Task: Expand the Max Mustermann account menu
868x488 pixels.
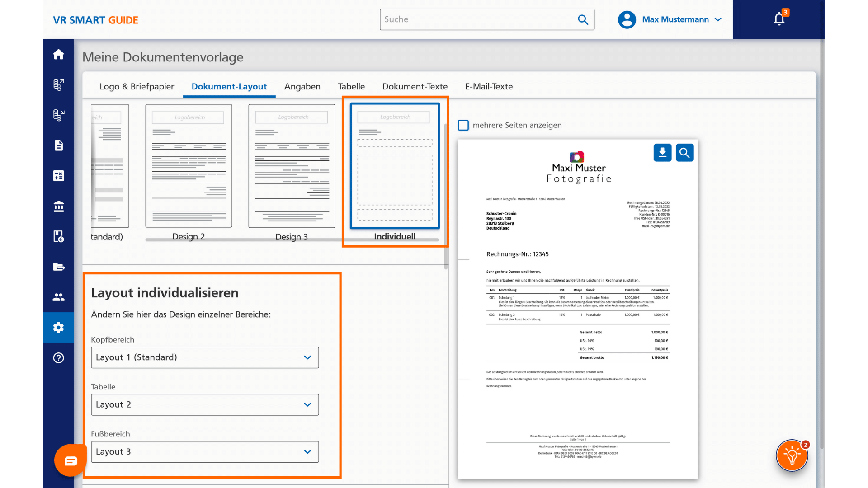Action: tap(682, 19)
